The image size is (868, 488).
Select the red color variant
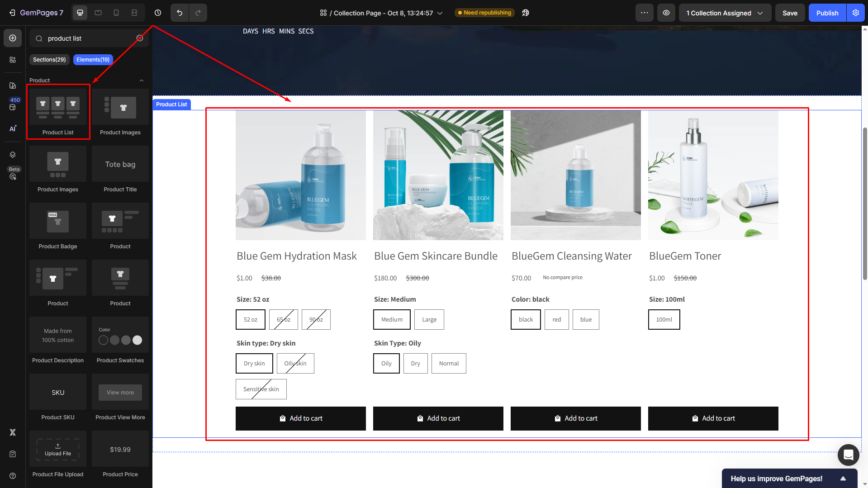point(556,319)
